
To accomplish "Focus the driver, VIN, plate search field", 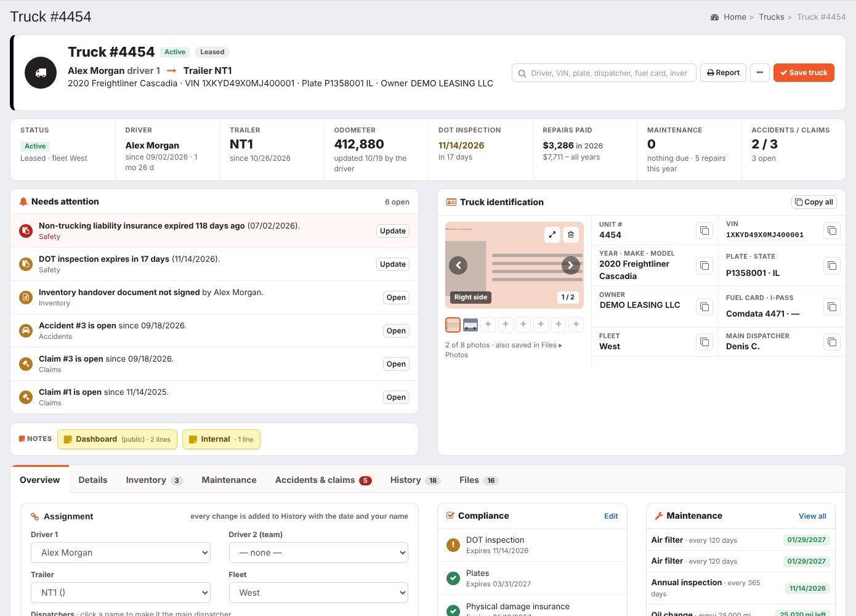I will pos(604,73).
